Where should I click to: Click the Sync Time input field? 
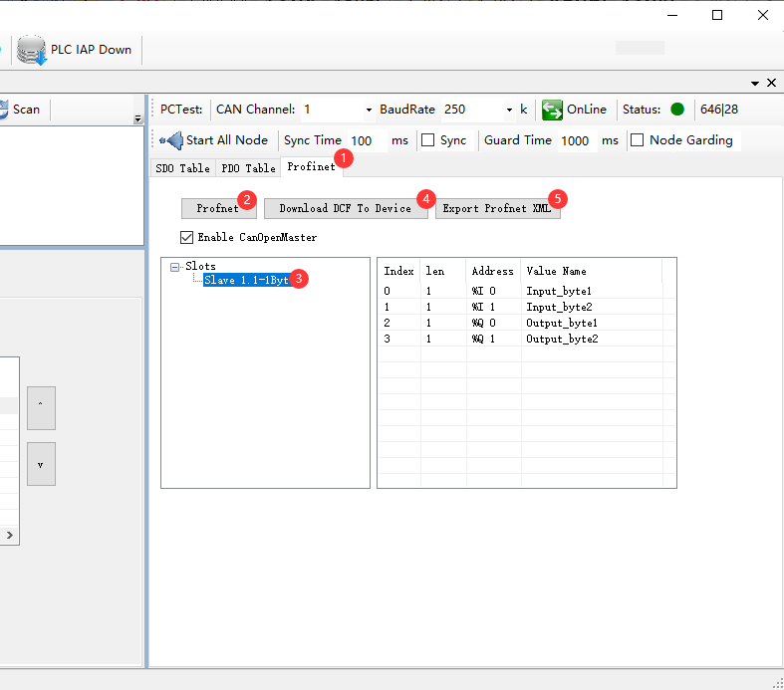[365, 141]
